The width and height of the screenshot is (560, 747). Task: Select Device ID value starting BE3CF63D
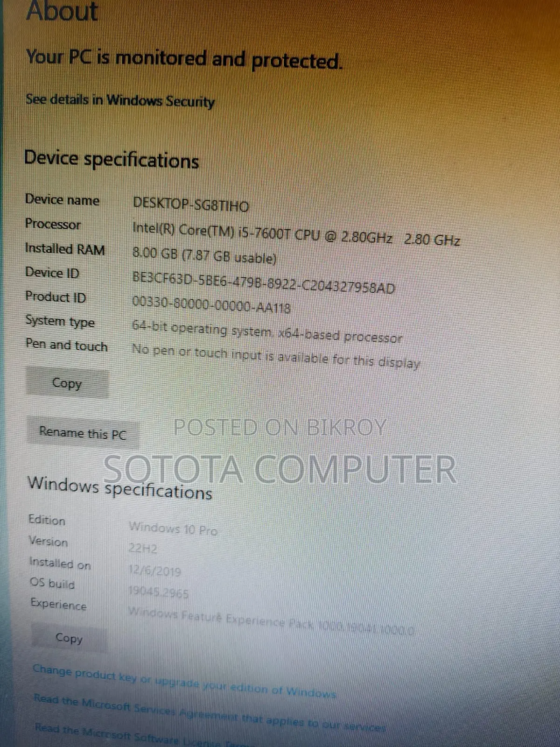pos(264,282)
